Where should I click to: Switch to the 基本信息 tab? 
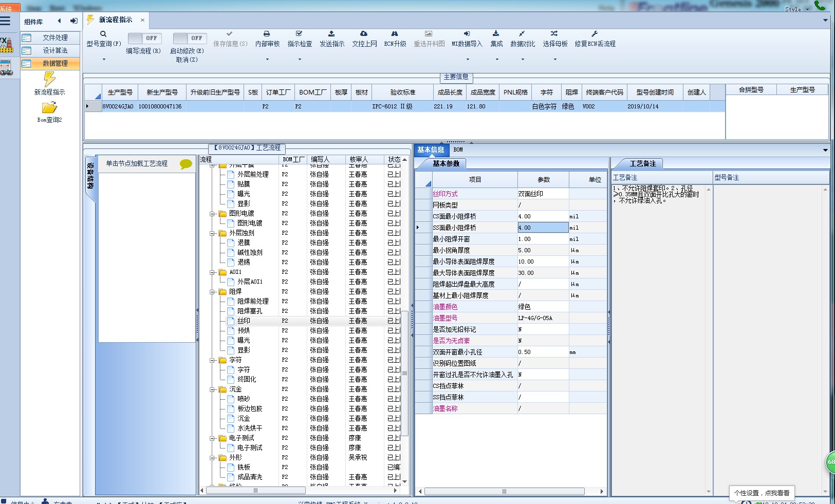coord(431,150)
